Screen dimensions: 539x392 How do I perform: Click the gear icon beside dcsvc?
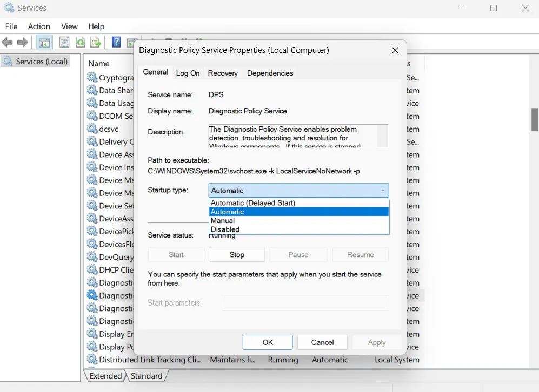coord(92,129)
